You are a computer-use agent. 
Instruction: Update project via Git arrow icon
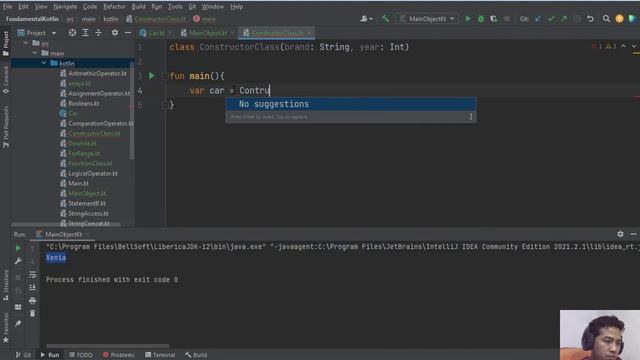pos(538,19)
